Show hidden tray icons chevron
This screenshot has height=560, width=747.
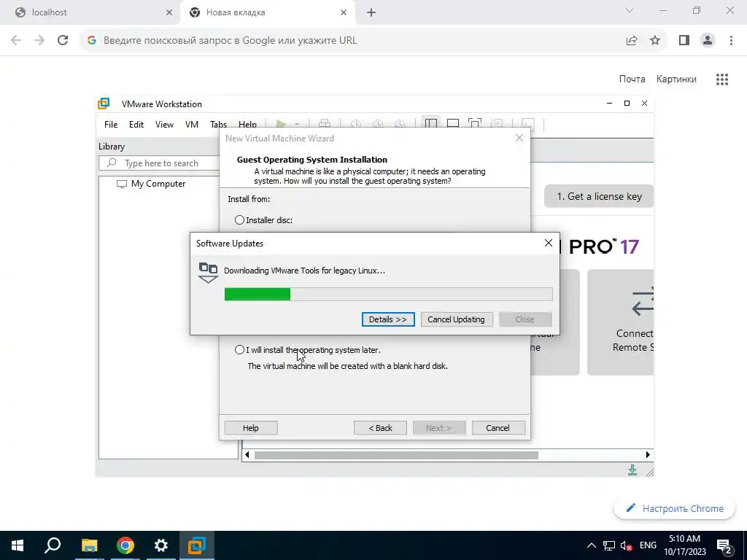(591, 545)
